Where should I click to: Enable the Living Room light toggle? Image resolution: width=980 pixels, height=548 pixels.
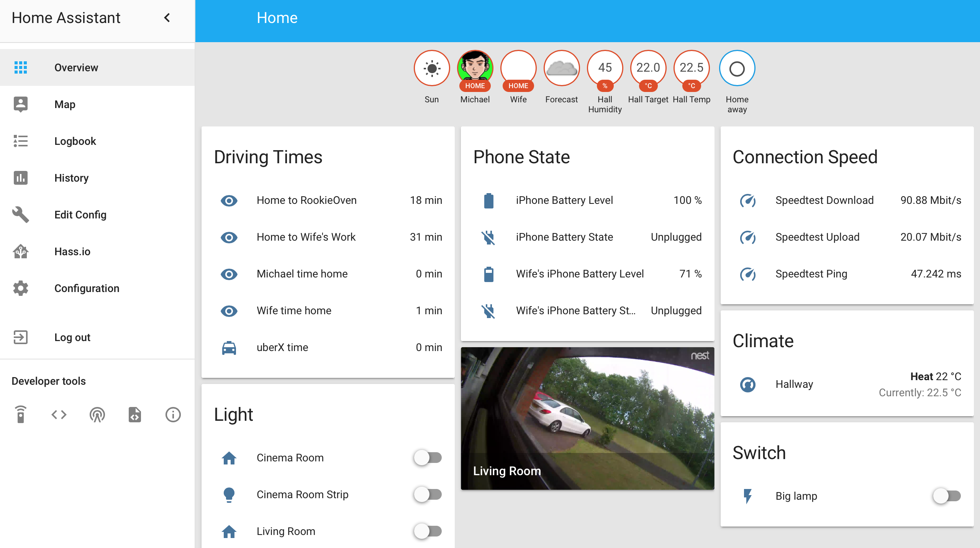click(x=428, y=531)
